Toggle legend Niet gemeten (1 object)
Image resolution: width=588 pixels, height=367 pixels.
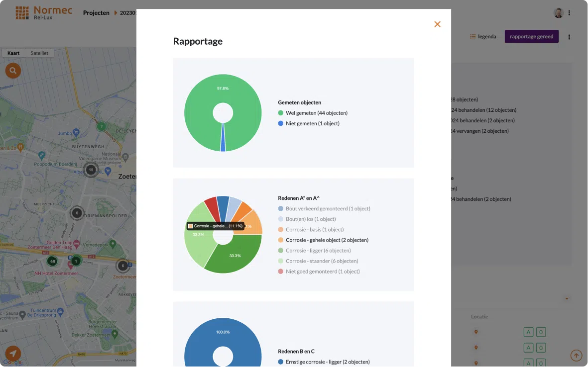309,123
